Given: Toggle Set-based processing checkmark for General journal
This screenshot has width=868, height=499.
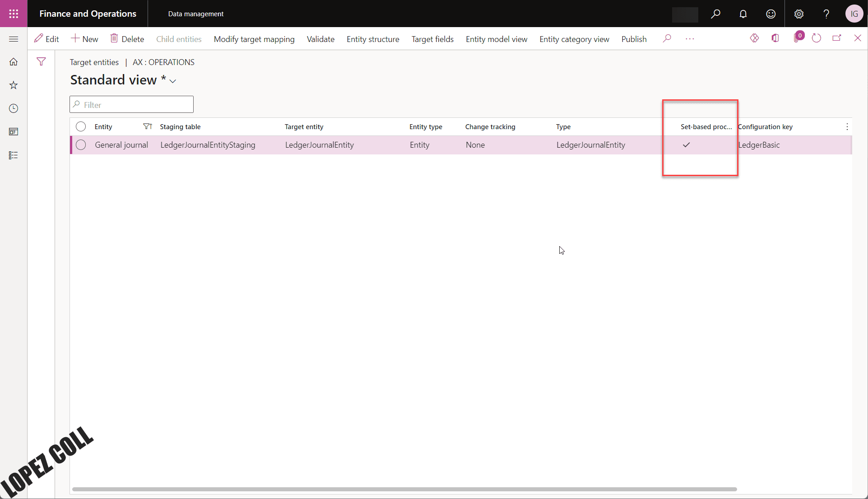Looking at the screenshot, I should coord(686,145).
